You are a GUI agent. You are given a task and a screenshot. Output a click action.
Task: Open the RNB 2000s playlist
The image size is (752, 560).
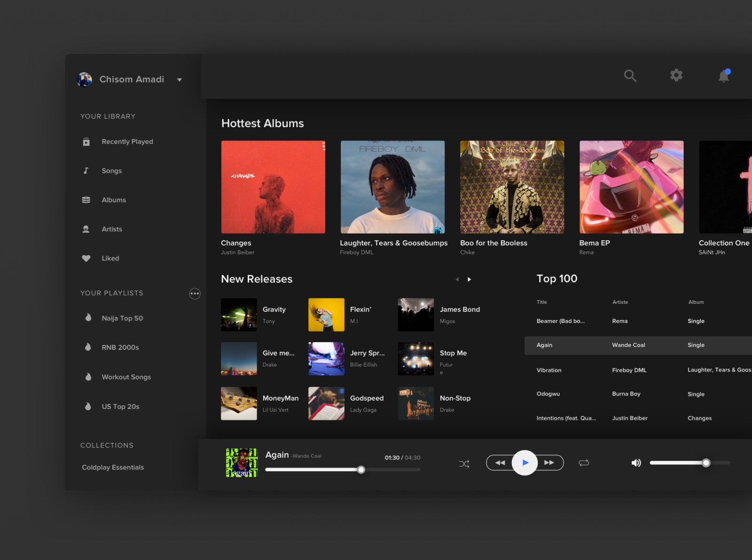120,347
